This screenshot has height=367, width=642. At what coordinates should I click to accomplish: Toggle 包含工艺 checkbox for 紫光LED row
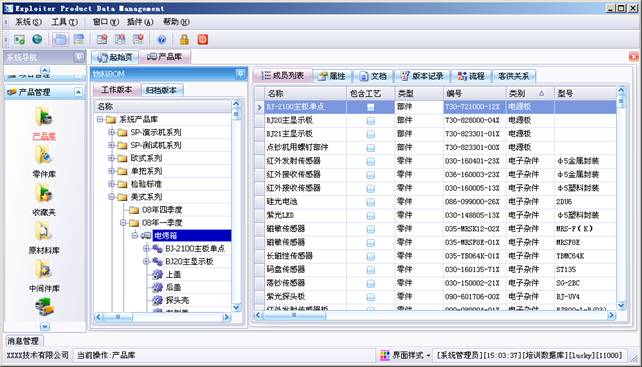point(371,215)
